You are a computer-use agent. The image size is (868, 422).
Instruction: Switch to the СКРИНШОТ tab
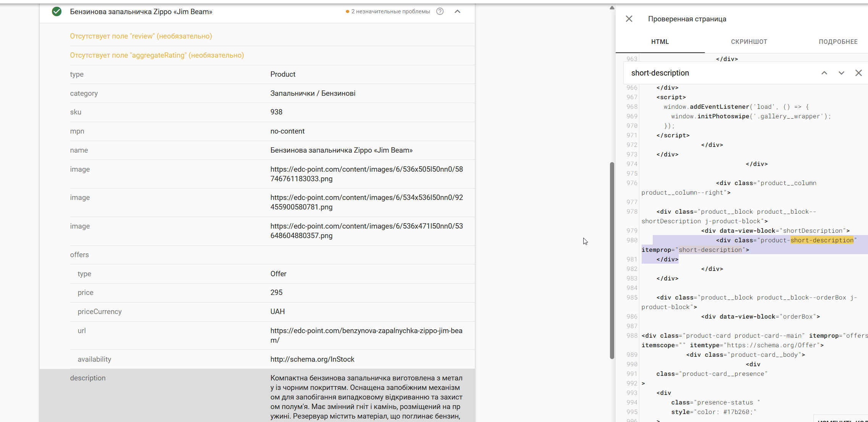coord(749,42)
